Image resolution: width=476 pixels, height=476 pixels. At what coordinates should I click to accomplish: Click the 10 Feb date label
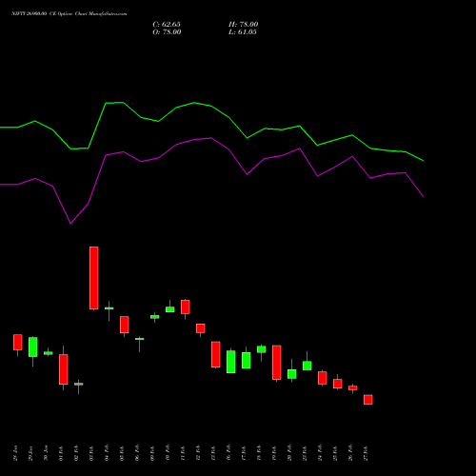tap(168, 453)
